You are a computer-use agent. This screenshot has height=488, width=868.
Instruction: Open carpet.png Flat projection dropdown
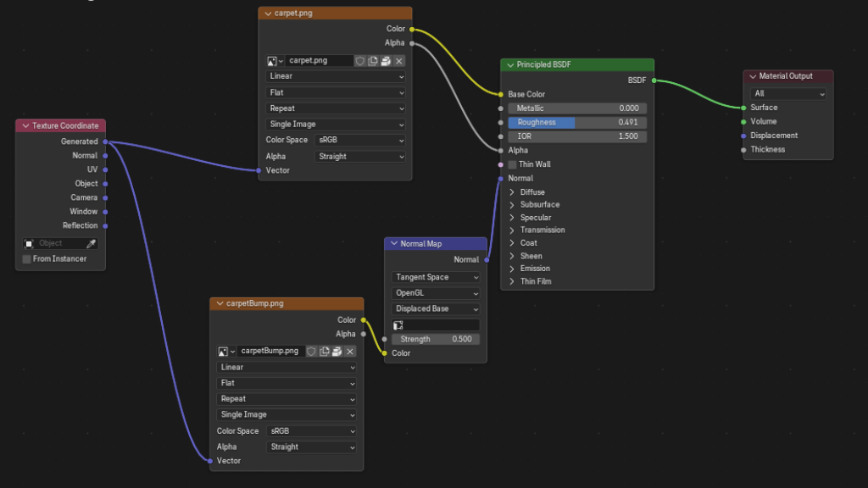pos(336,92)
